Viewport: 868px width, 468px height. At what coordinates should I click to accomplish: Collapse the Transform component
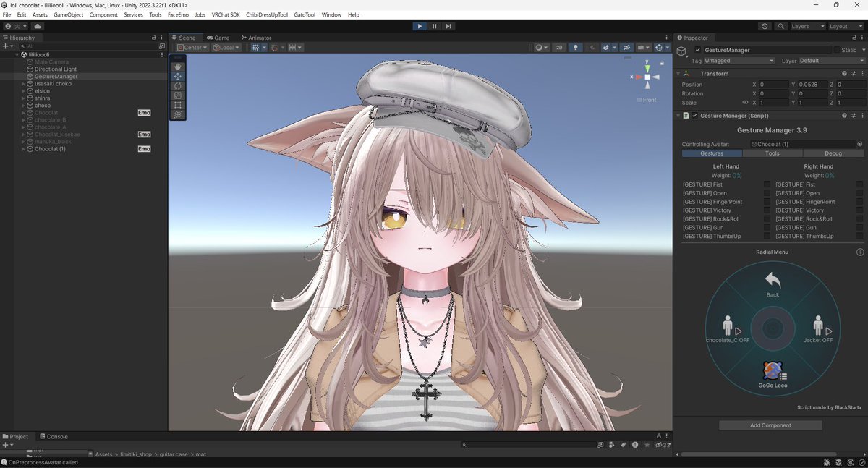[678, 74]
